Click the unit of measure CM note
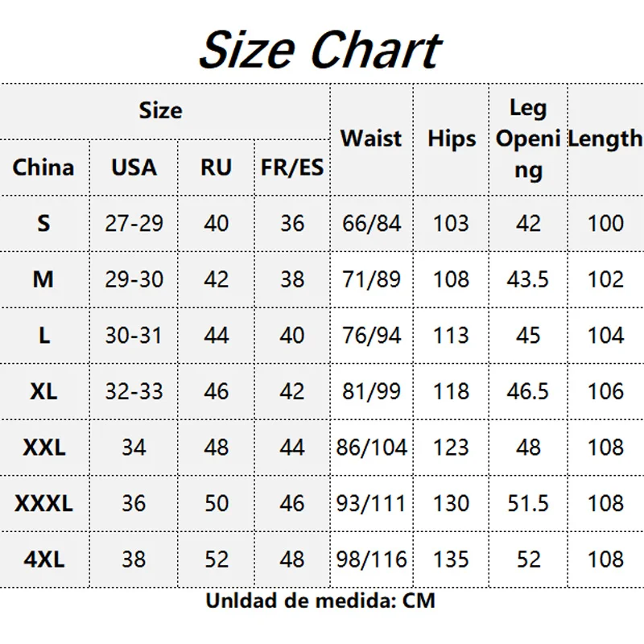This screenshot has width=644, height=644. [320, 601]
